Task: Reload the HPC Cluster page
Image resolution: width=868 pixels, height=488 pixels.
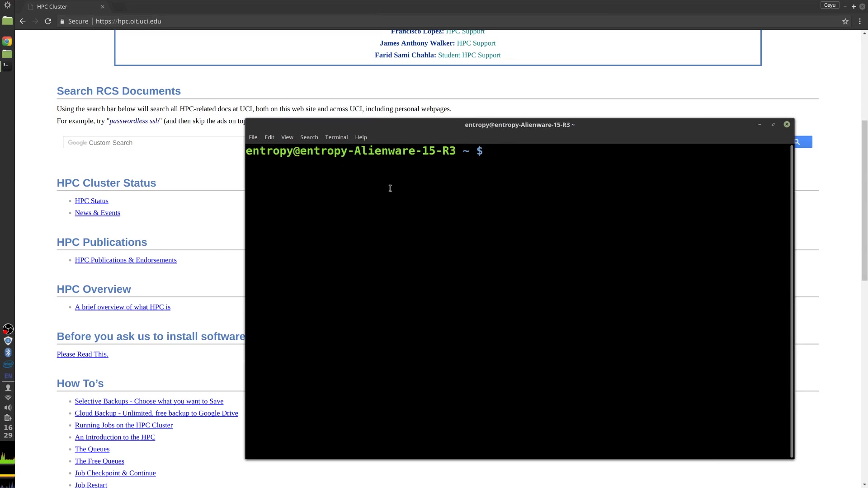Action: point(48,21)
